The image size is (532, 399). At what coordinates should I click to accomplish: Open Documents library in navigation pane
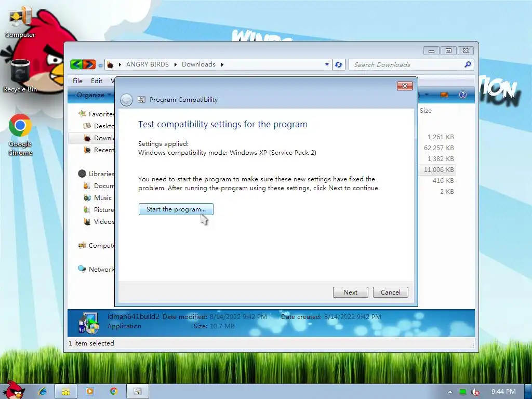tap(99, 185)
